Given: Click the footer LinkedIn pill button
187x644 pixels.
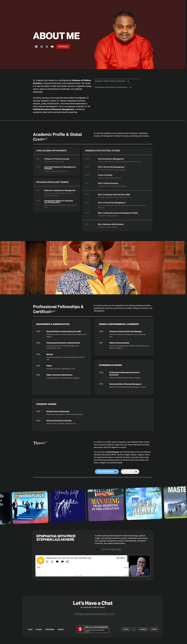Looking at the screenshot, I should 154,629.
